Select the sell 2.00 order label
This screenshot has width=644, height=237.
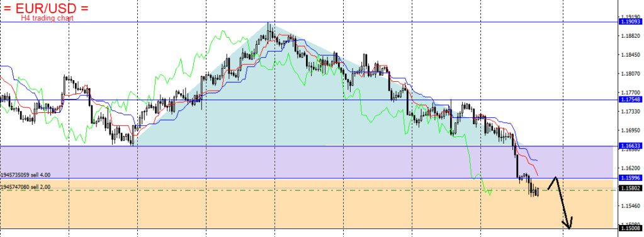point(25,187)
